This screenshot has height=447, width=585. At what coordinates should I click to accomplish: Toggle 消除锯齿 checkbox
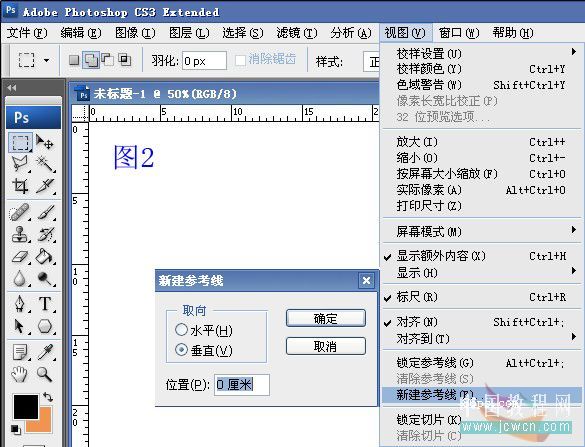click(240, 60)
